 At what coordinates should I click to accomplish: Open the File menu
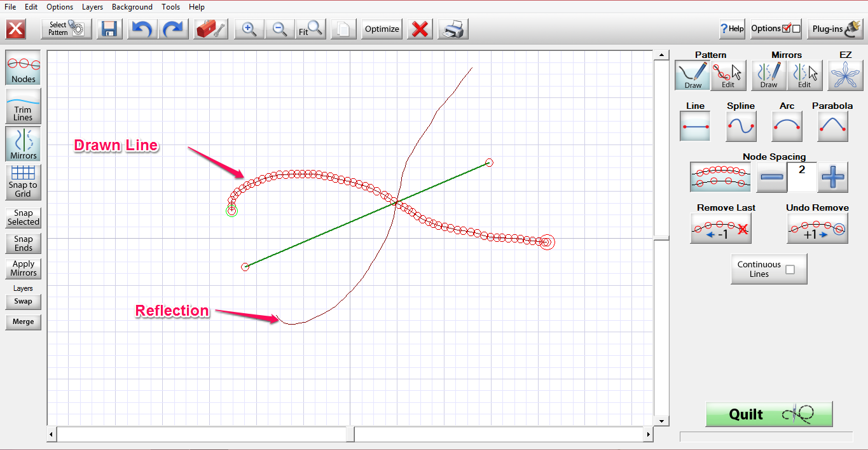10,7
